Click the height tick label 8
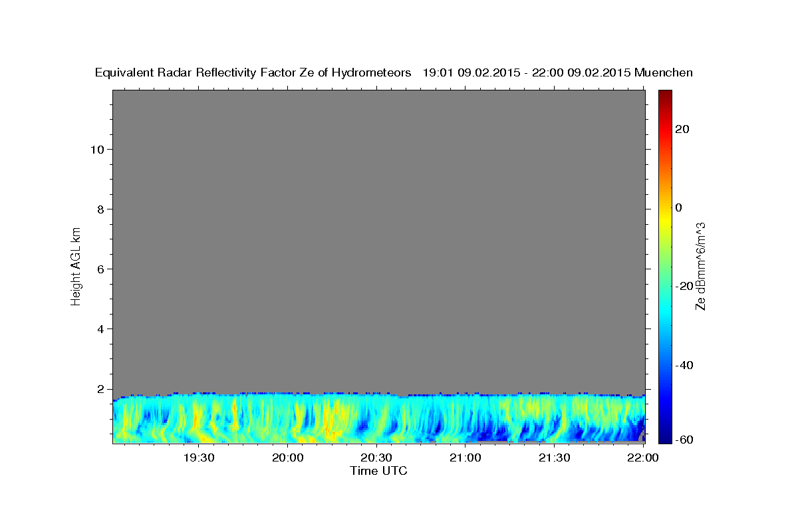 tap(101, 209)
